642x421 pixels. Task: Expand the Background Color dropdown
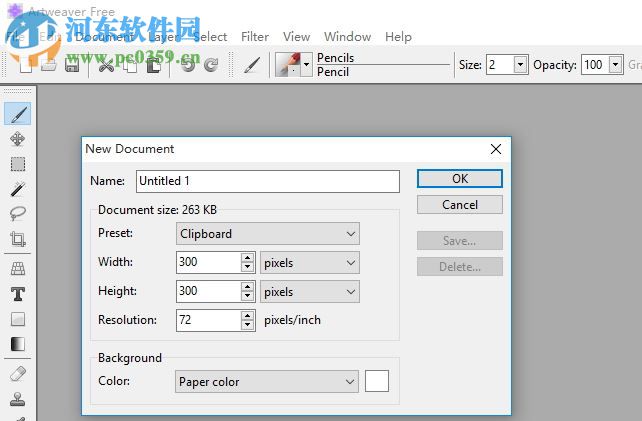tap(267, 382)
